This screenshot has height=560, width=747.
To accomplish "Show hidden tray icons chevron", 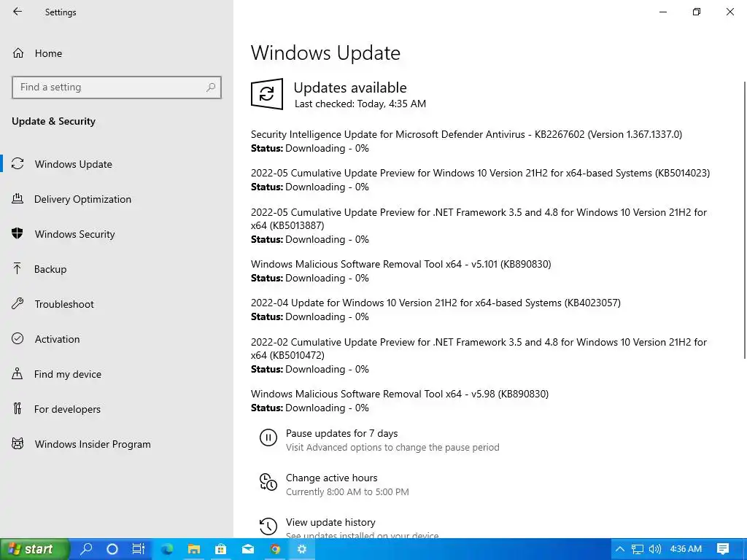I will coord(620,549).
